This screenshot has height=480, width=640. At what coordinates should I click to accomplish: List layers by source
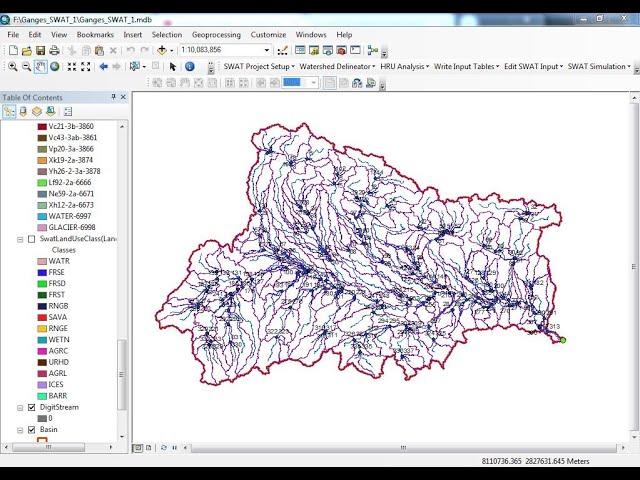pos(23,111)
